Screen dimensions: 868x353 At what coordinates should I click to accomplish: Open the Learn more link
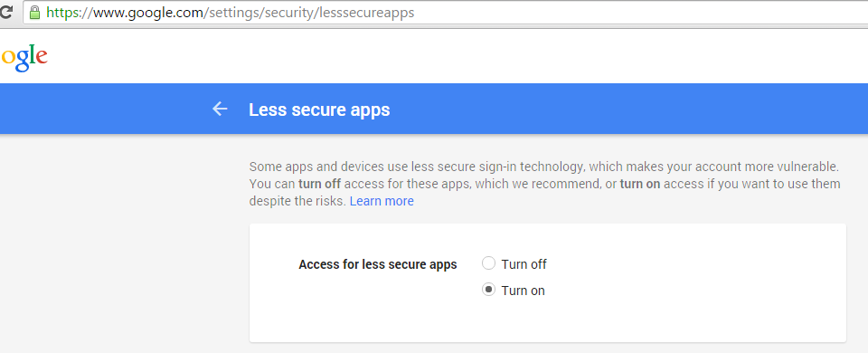(382, 201)
